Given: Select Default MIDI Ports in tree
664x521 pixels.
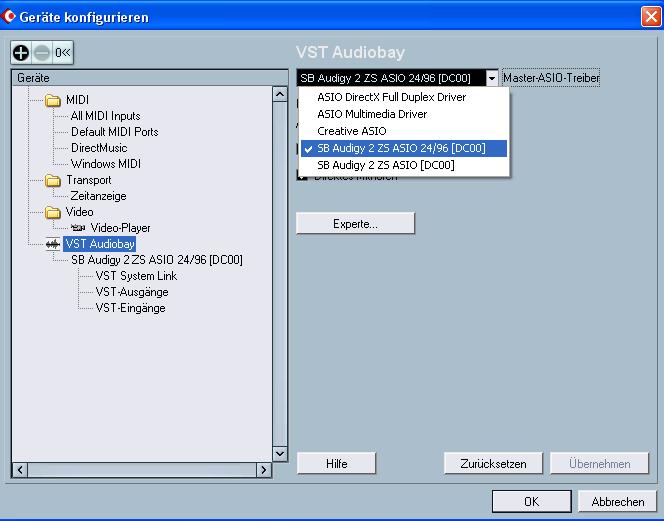Looking at the screenshot, I should (114, 132).
